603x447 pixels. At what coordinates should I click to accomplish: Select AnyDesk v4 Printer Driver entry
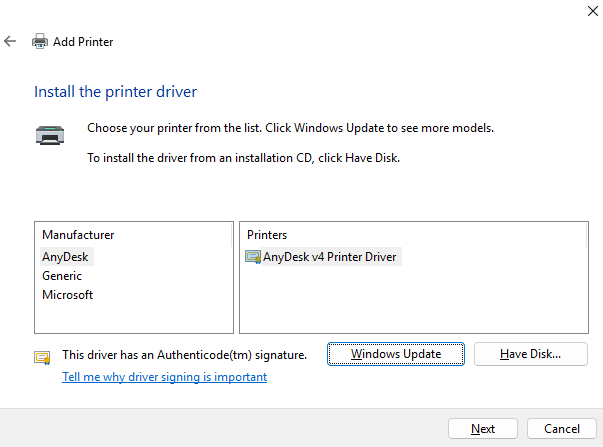(329, 257)
